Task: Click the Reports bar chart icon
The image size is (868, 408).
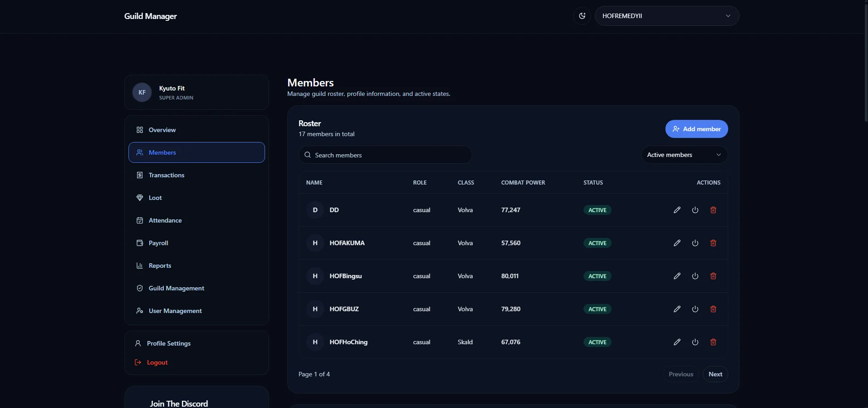Action: coord(140,266)
